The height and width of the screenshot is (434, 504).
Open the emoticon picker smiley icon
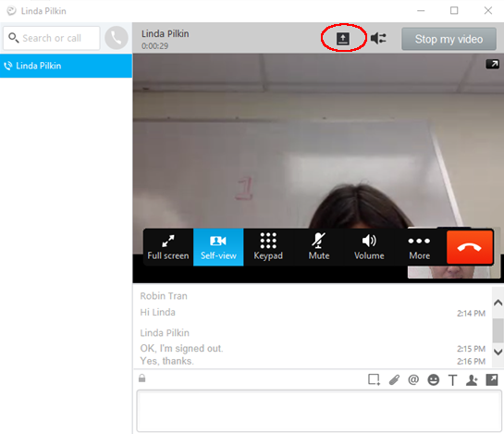434,380
